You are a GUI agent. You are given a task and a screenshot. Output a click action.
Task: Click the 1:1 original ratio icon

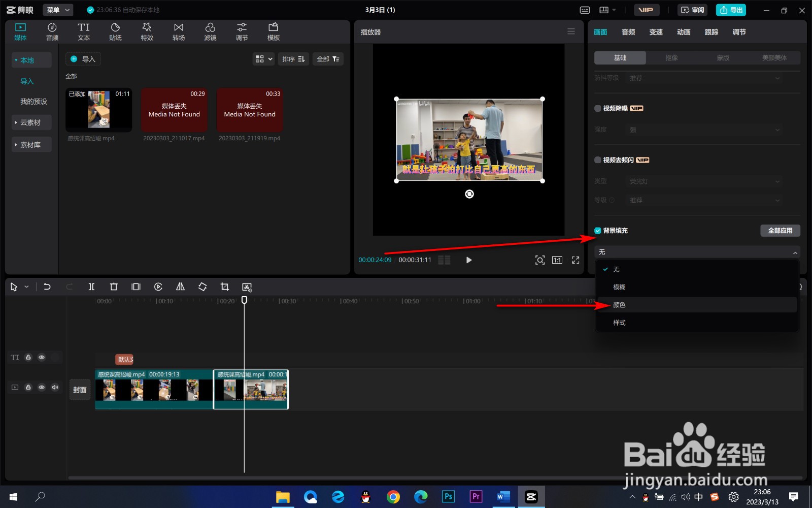557,260
